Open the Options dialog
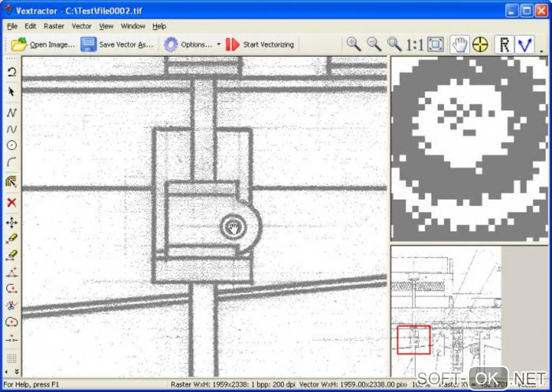The width and height of the screenshot is (552, 392). pos(188,45)
